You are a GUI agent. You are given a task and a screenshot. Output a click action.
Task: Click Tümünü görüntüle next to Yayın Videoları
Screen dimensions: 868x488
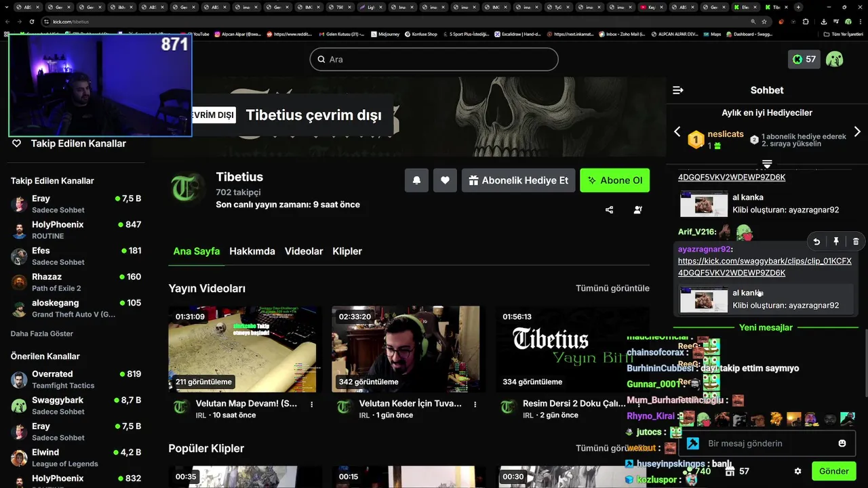[612, 288]
